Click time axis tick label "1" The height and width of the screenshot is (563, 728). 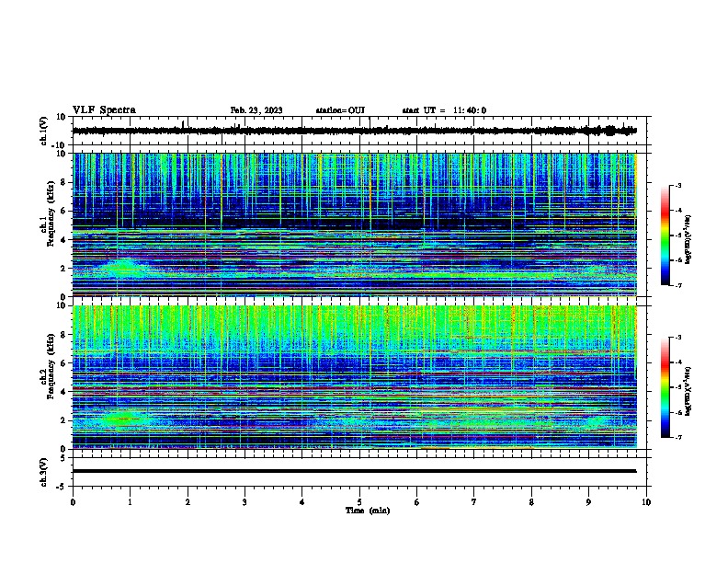click(x=131, y=502)
